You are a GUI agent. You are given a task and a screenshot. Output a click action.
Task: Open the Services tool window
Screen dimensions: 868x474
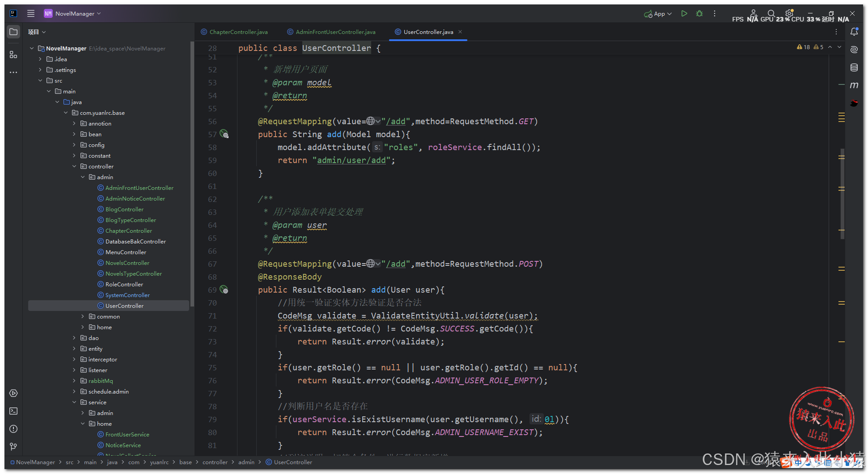click(13, 393)
